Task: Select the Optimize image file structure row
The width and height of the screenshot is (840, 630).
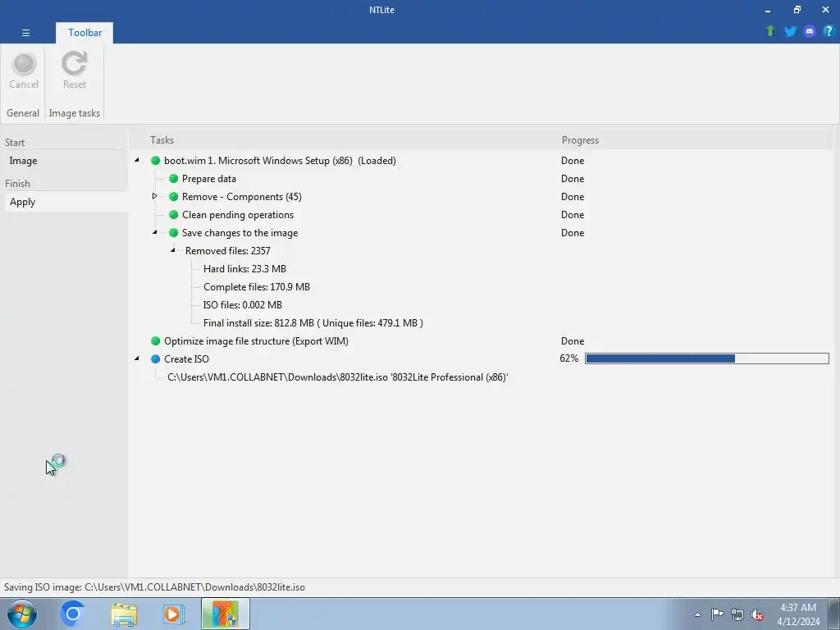Action: 256,341
